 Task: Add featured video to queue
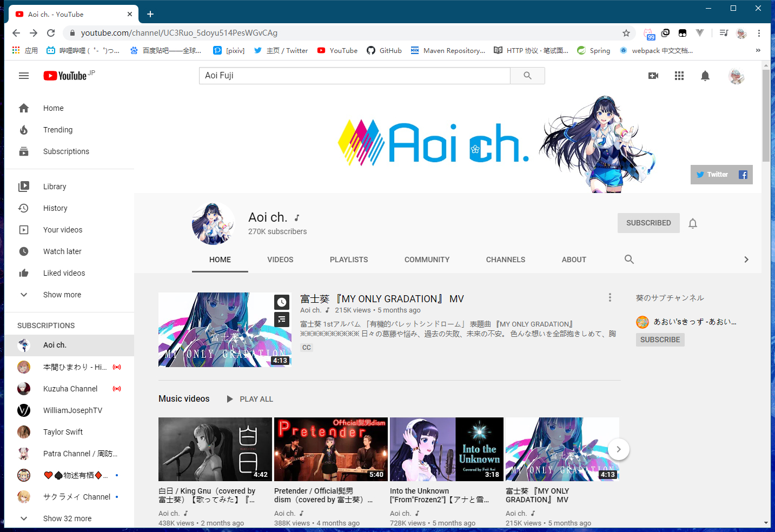tap(282, 320)
